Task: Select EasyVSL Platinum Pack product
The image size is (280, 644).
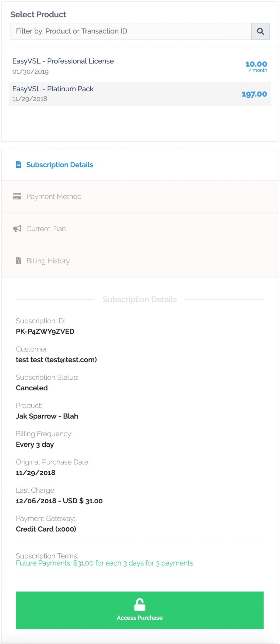Action: tap(53, 89)
